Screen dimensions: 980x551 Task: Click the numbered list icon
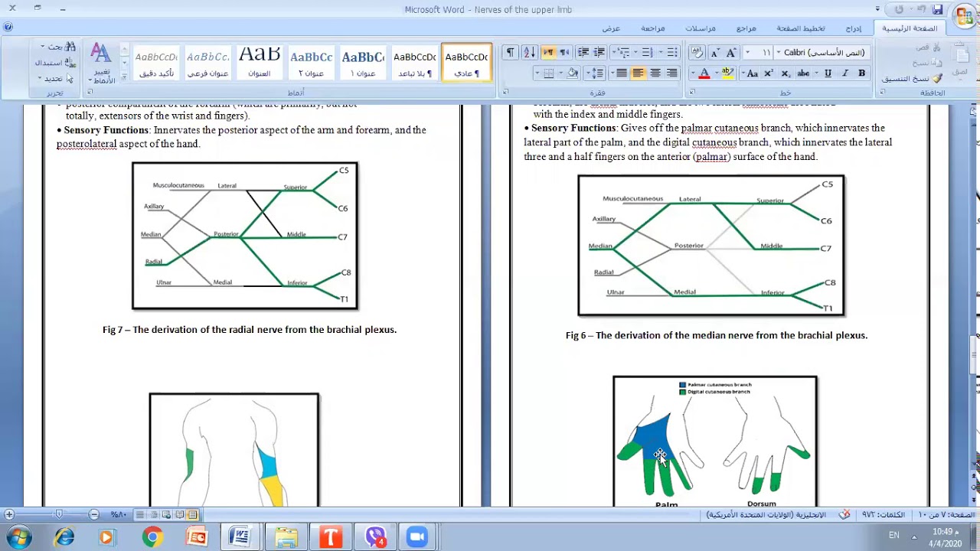click(648, 53)
